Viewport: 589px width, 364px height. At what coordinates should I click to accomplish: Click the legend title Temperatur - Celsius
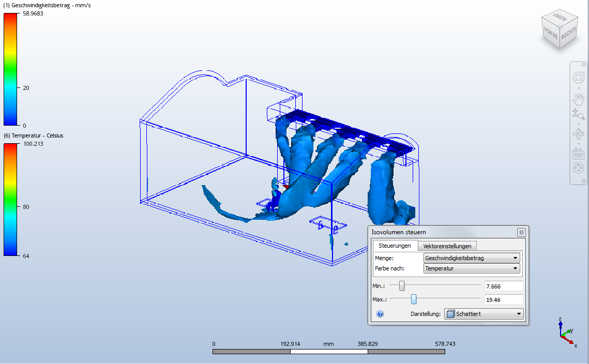(37, 135)
